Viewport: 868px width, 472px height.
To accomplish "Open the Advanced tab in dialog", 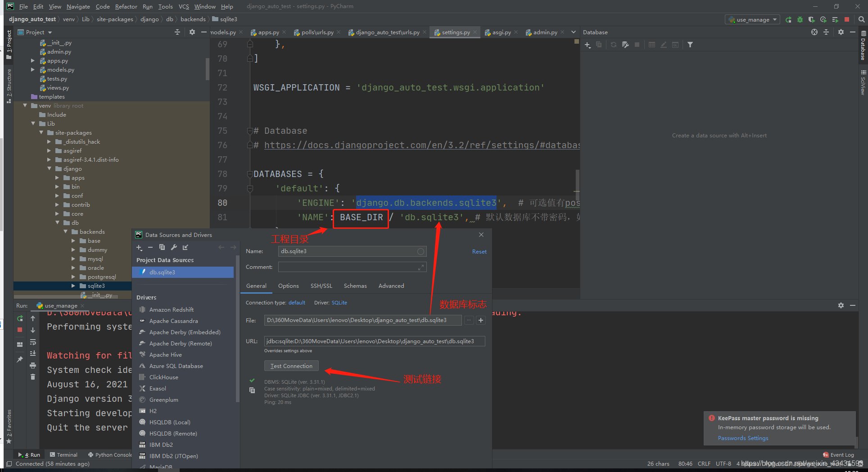I will pos(391,286).
